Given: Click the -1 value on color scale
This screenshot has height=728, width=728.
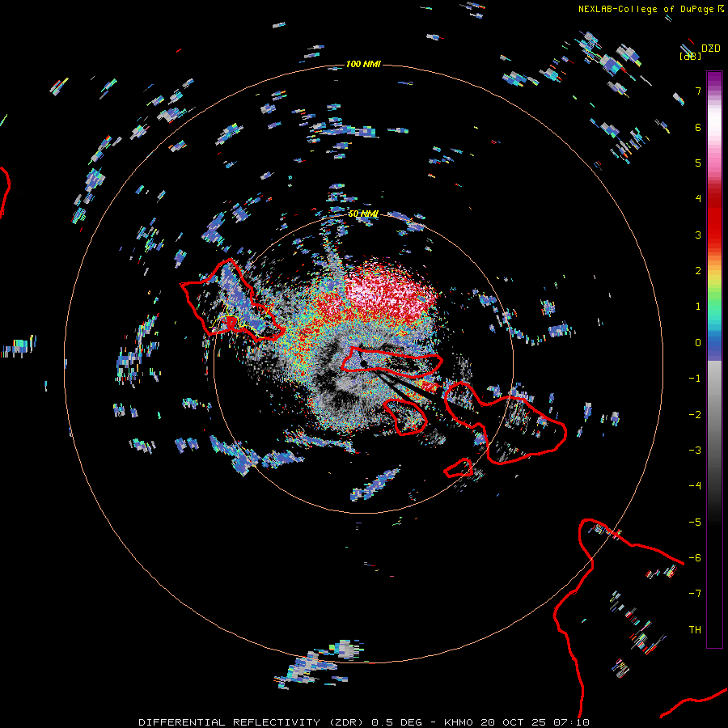Looking at the screenshot, I should click(x=695, y=379).
